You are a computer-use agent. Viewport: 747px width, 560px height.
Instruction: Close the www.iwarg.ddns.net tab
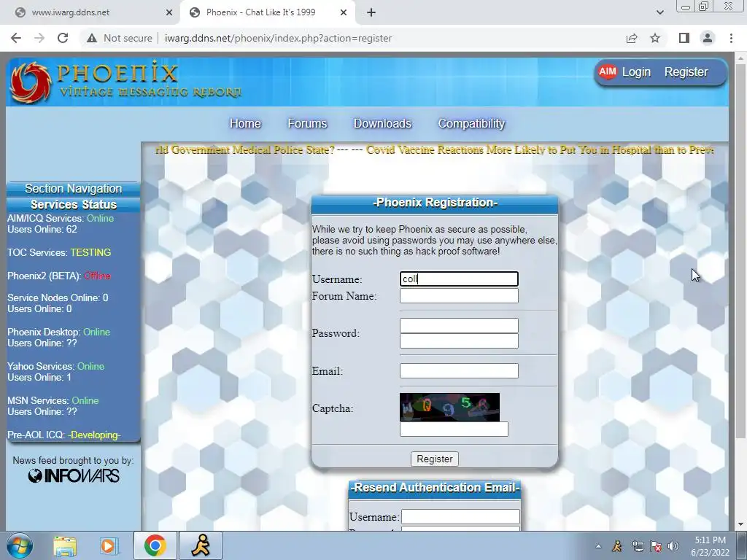coord(169,12)
